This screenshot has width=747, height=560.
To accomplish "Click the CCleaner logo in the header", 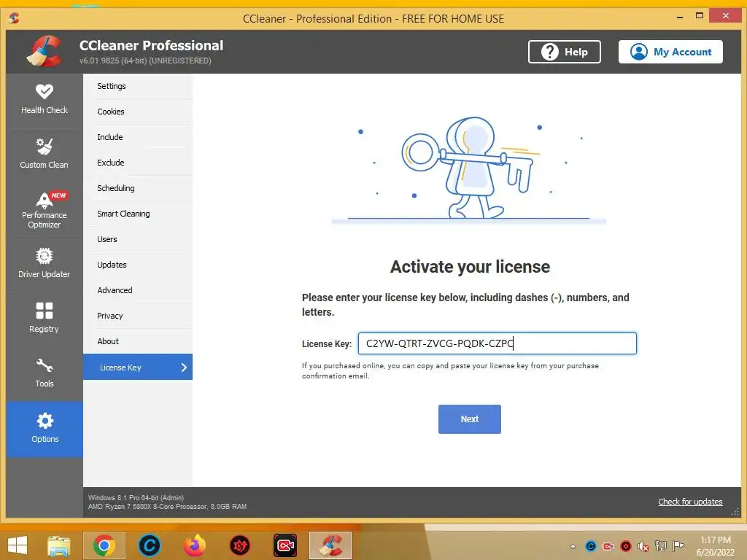I will coord(44,52).
